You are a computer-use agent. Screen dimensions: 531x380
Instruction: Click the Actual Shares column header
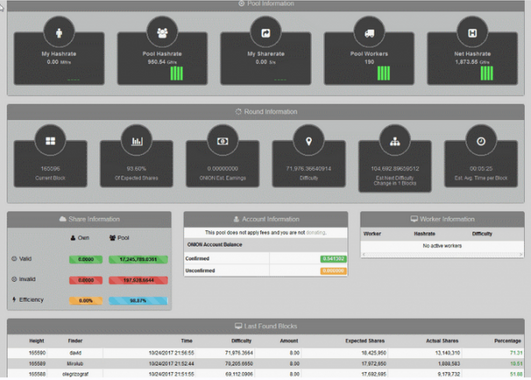pyautogui.click(x=442, y=341)
